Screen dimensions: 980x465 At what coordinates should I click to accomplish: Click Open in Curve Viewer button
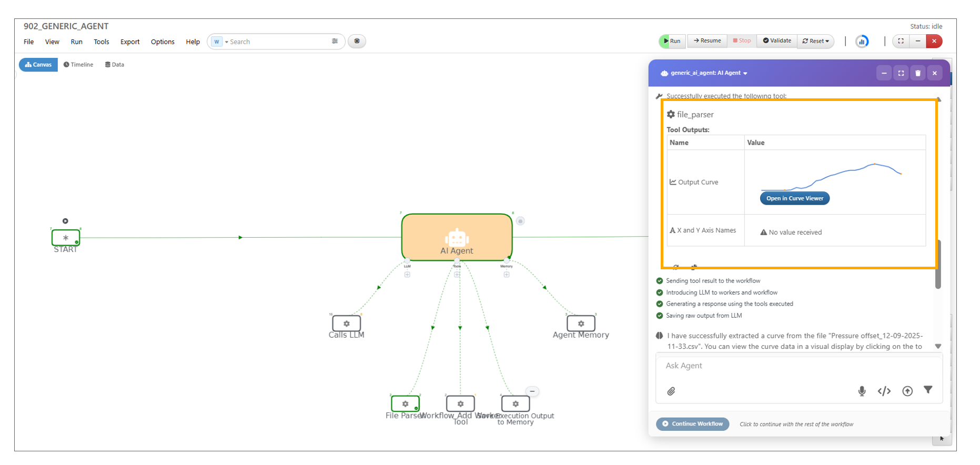(794, 198)
